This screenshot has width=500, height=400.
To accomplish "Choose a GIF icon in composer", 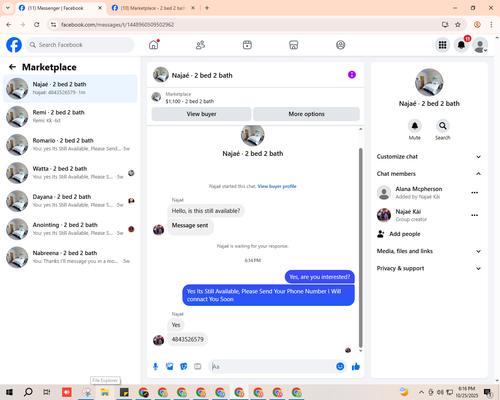I will point(198,367).
